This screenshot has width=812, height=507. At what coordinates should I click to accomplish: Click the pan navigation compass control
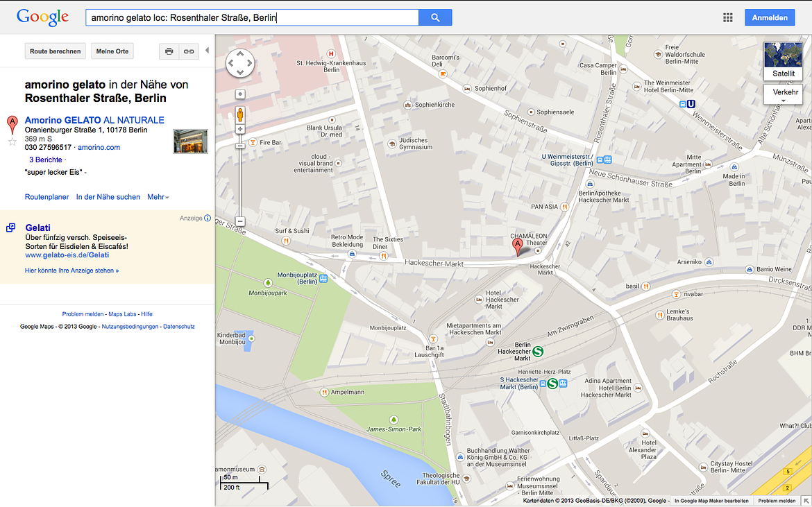(240, 64)
